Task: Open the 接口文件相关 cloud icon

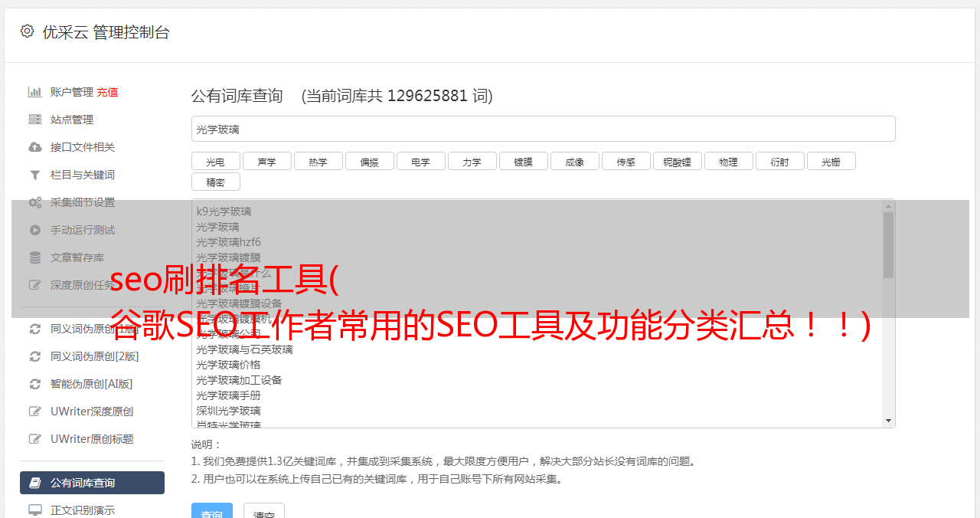Action: point(34,147)
